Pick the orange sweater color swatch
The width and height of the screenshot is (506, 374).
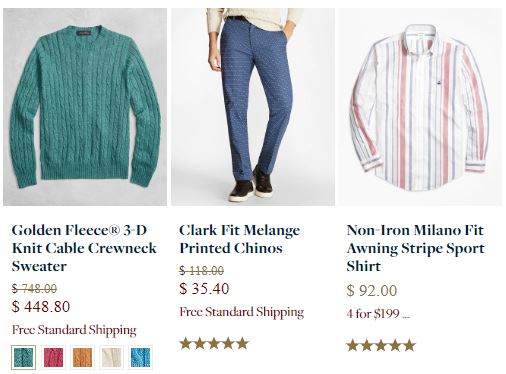(82, 357)
